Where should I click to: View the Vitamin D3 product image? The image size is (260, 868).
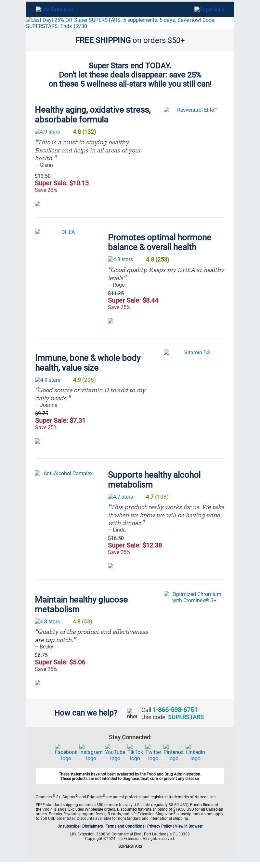tap(194, 352)
